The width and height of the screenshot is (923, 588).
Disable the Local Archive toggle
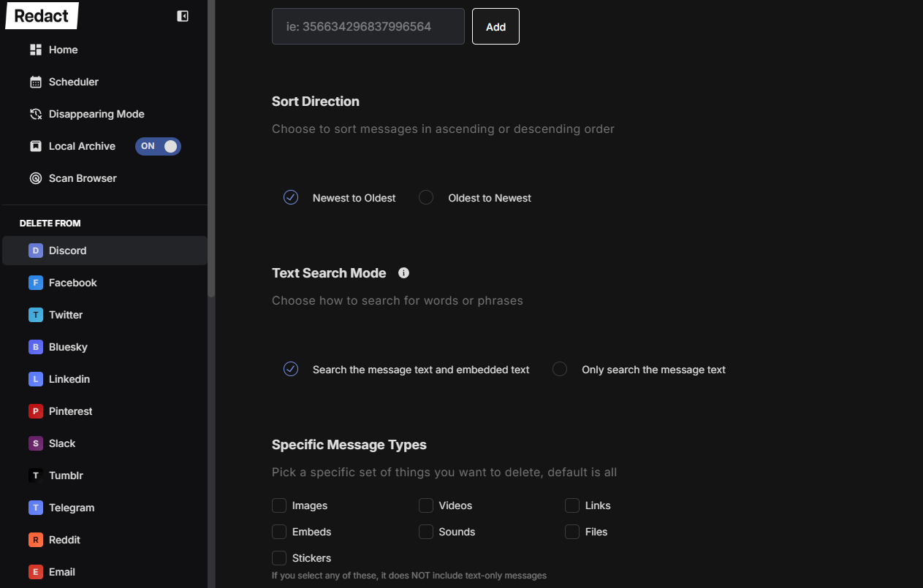(158, 146)
